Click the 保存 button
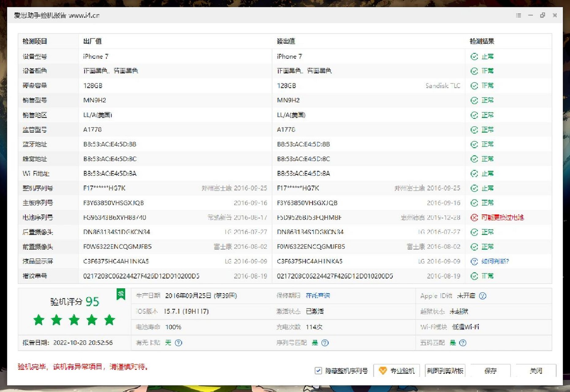This screenshot has width=570, height=392. pyautogui.click(x=490, y=371)
